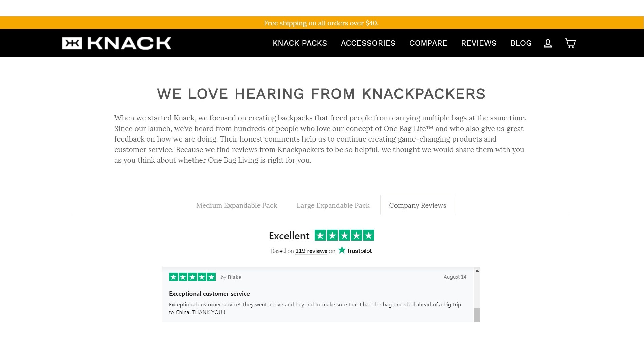
Task: Open the KNACK PACKS navigation item
Action: tap(300, 43)
